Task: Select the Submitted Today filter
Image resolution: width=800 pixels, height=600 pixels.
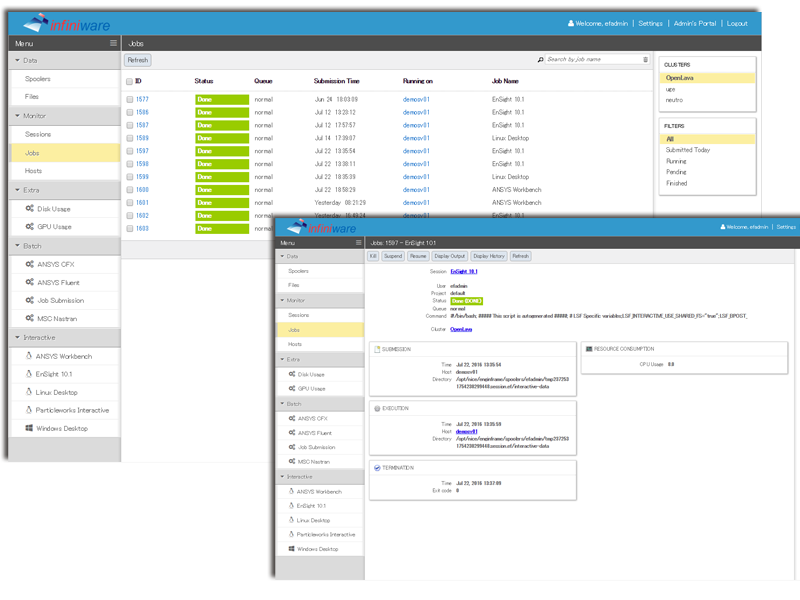Action: click(x=688, y=150)
